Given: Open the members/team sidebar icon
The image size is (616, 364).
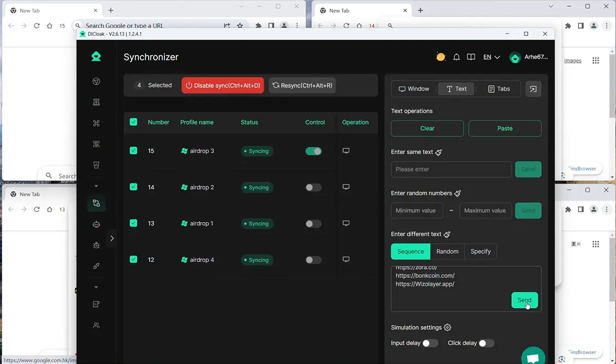Looking at the screenshot, I should point(96,325).
